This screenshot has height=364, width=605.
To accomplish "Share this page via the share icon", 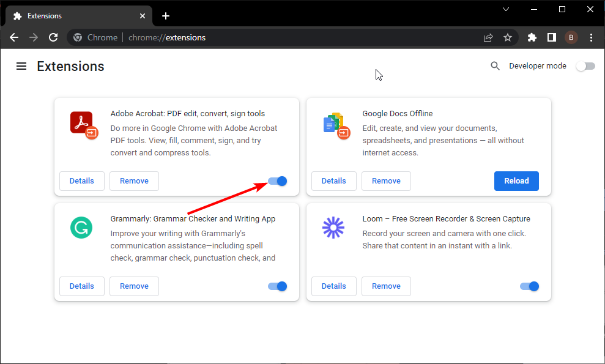I will click(488, 37).
